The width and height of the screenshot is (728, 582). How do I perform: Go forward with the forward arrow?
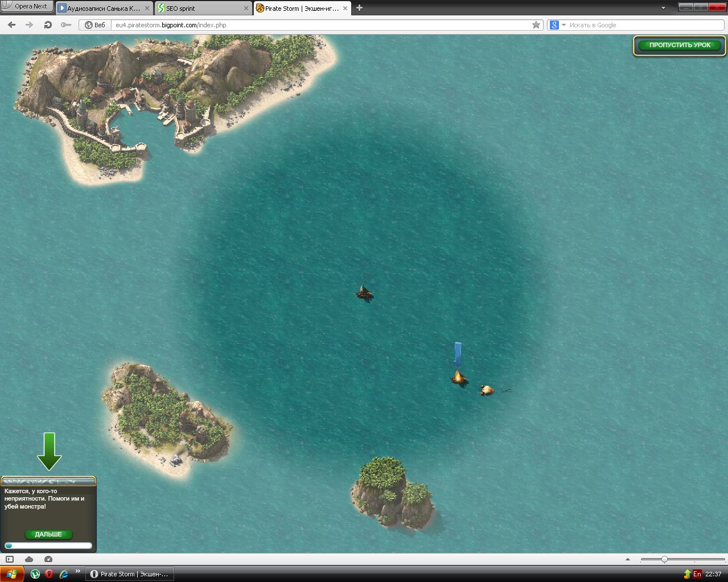30,25
